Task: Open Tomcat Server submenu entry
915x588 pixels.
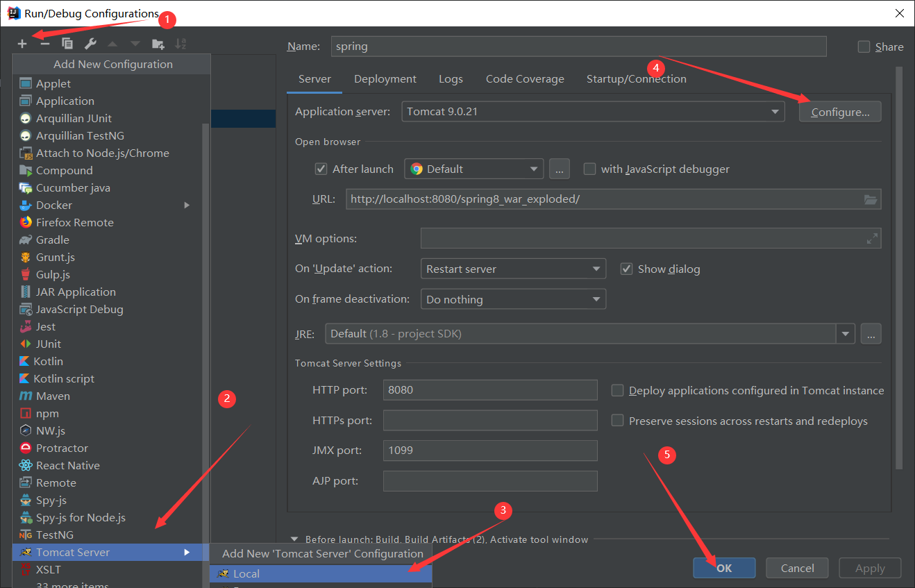Action: [111, 552]
